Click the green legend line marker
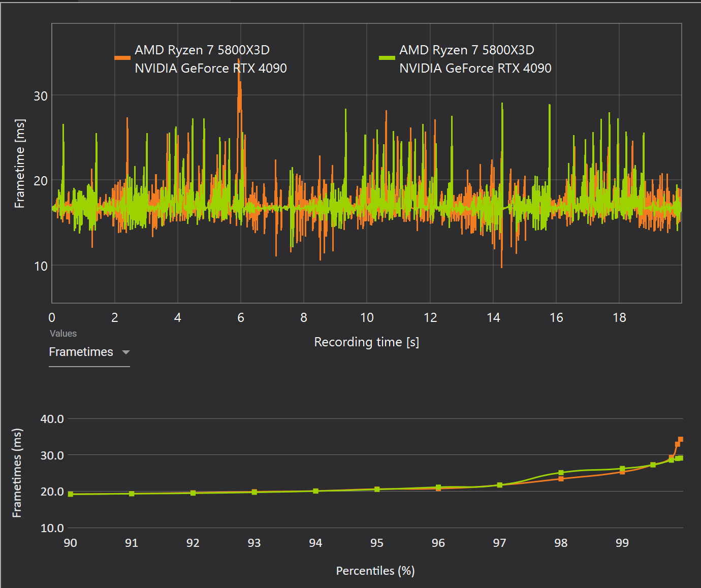This screenshot has height=588, width=701. pyautogui.click(x=387, y=58)
